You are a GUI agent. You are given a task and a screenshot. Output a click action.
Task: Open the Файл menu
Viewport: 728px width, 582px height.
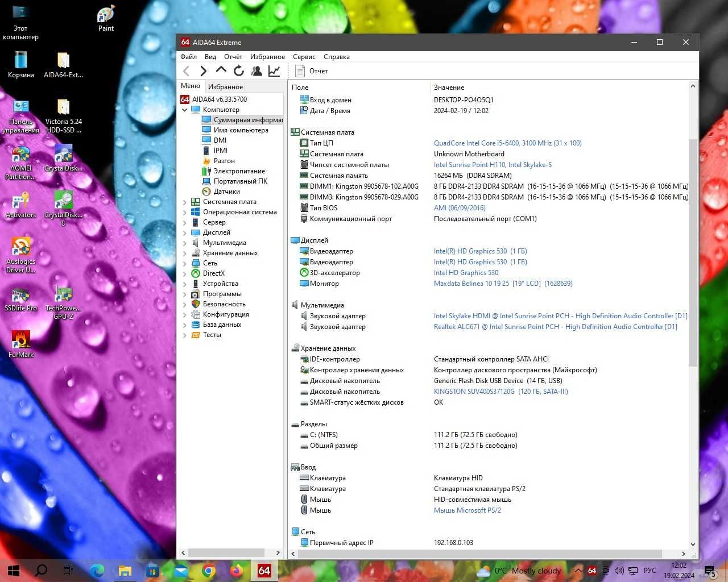coord(188,57)
